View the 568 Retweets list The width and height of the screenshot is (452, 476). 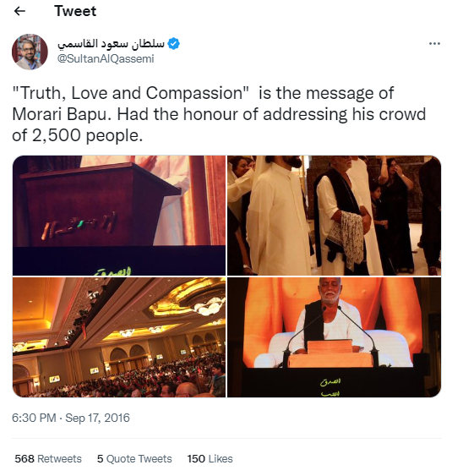(x=48, y=459)
